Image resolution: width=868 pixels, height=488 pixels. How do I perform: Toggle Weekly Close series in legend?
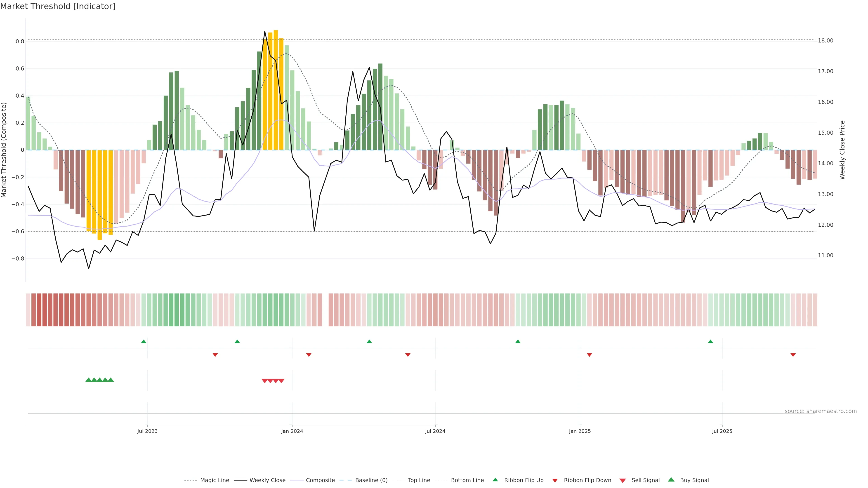(267, 480)
